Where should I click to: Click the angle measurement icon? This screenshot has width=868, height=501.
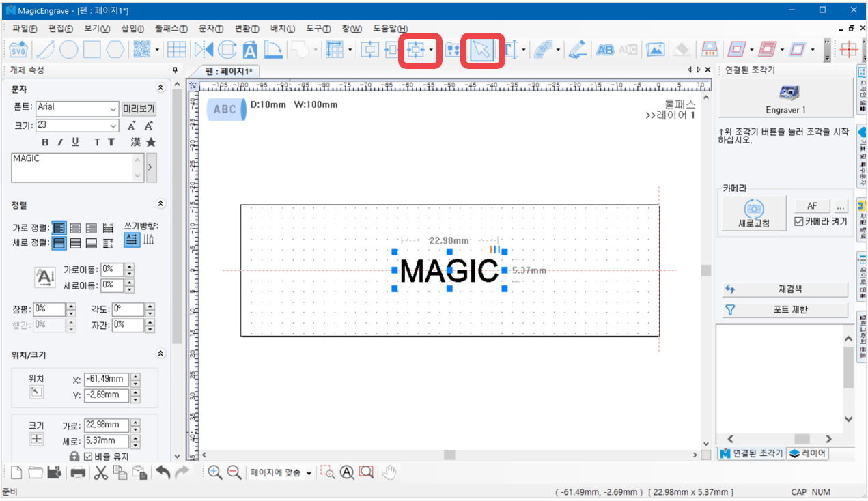(x=273, y=50)
